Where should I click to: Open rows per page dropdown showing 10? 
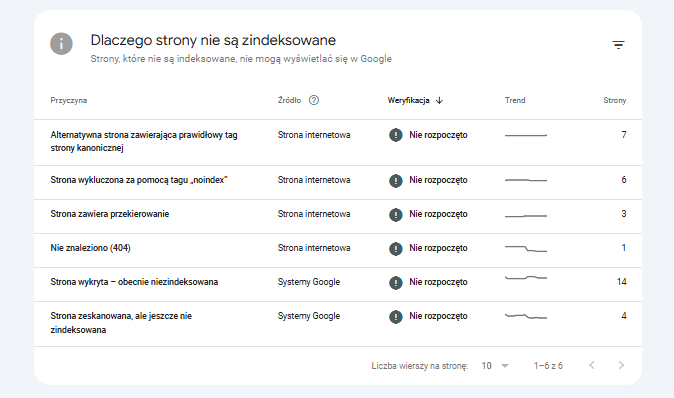495,366
